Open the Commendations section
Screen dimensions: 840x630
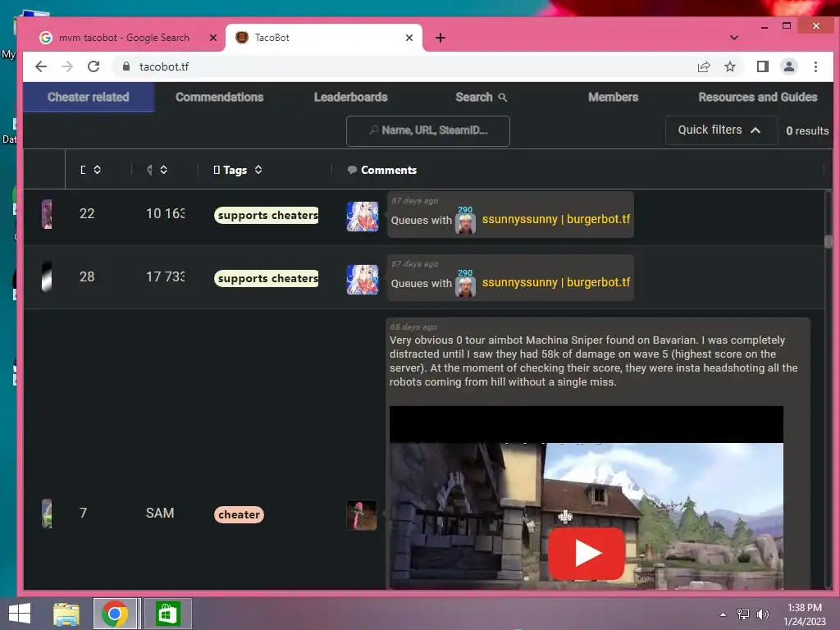pos(220,97)
